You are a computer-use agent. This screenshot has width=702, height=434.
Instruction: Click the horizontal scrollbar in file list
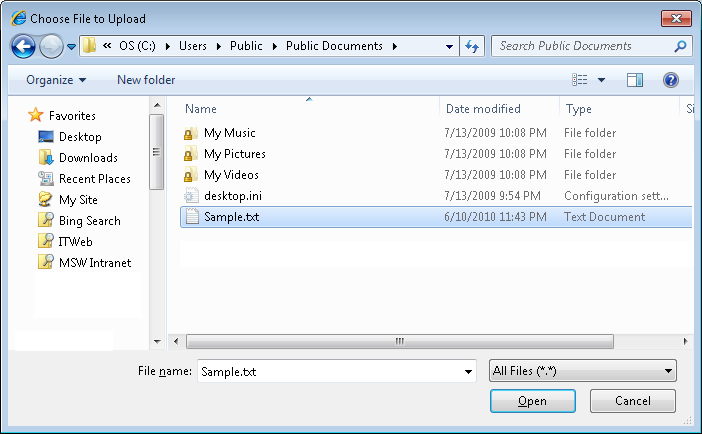click(400, 341)
